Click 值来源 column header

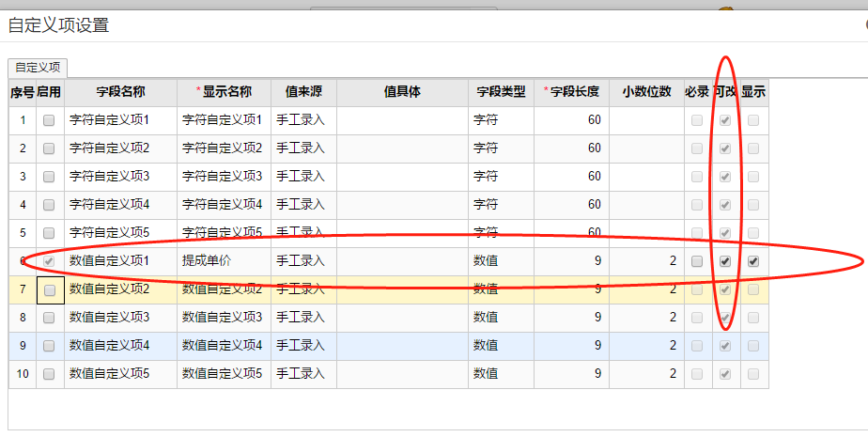tap(303, 92)
